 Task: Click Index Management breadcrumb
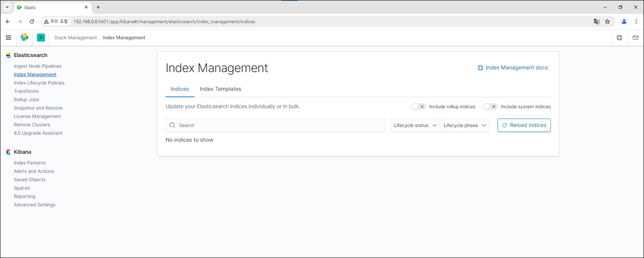click(124, 37)
